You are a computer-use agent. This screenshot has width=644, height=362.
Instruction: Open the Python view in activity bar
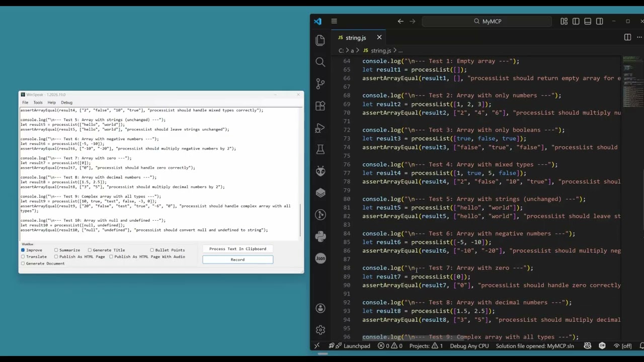[x=320, y=236]
